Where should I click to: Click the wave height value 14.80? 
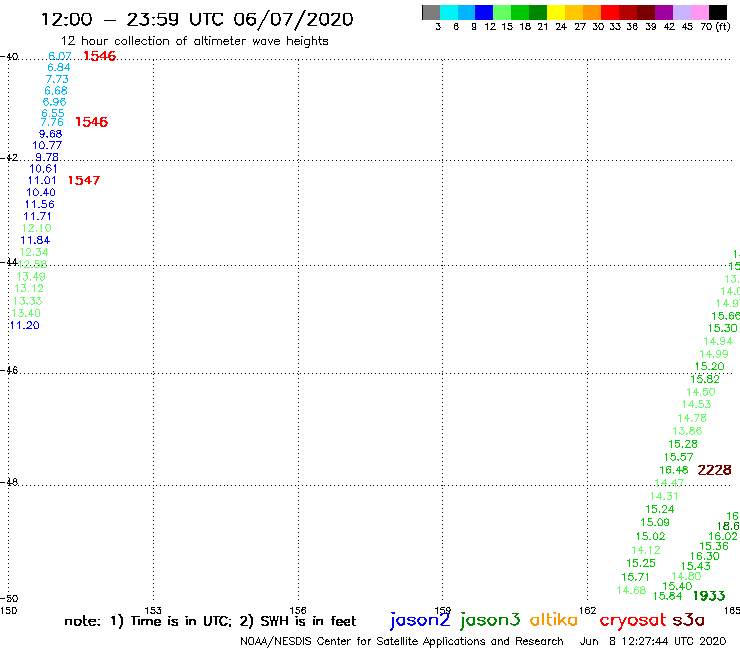click(686, 576)
